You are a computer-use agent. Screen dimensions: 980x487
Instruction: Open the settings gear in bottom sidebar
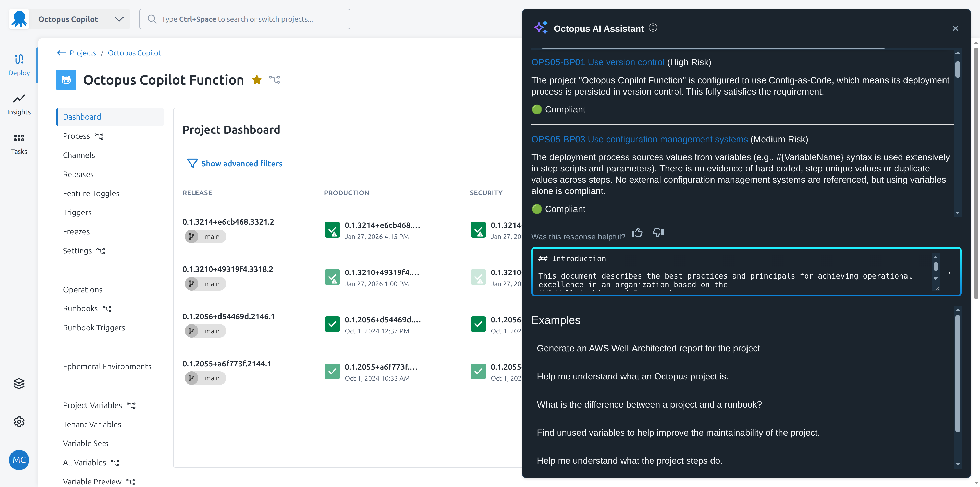point(19,422)
